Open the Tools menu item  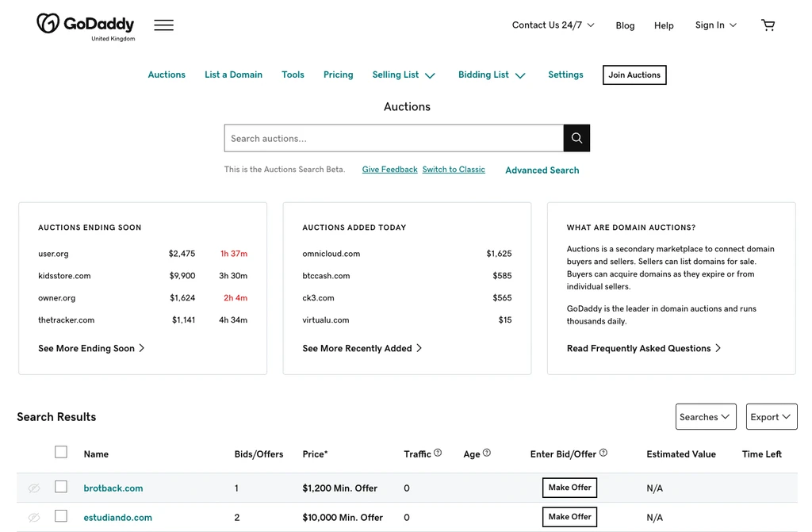point(293,75)
